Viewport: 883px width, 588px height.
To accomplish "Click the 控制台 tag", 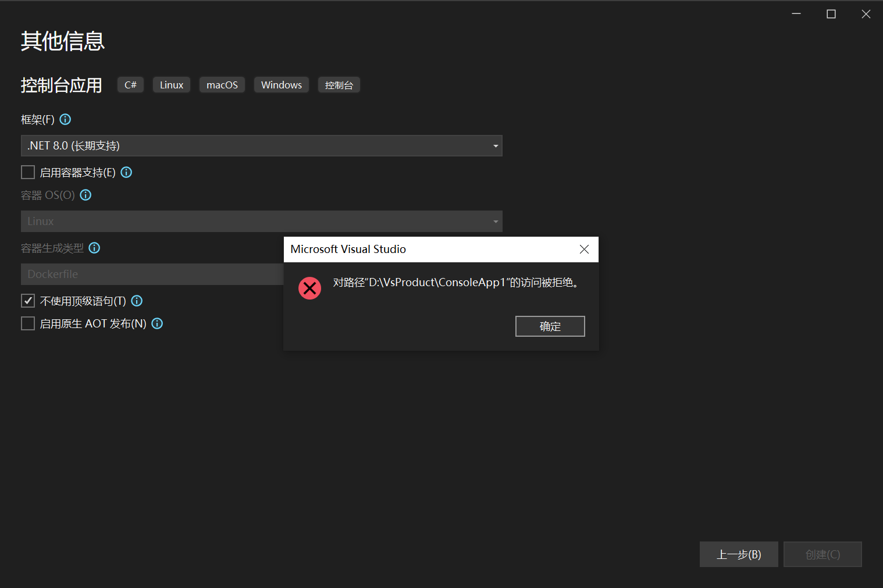I will (x=339, y=85).
